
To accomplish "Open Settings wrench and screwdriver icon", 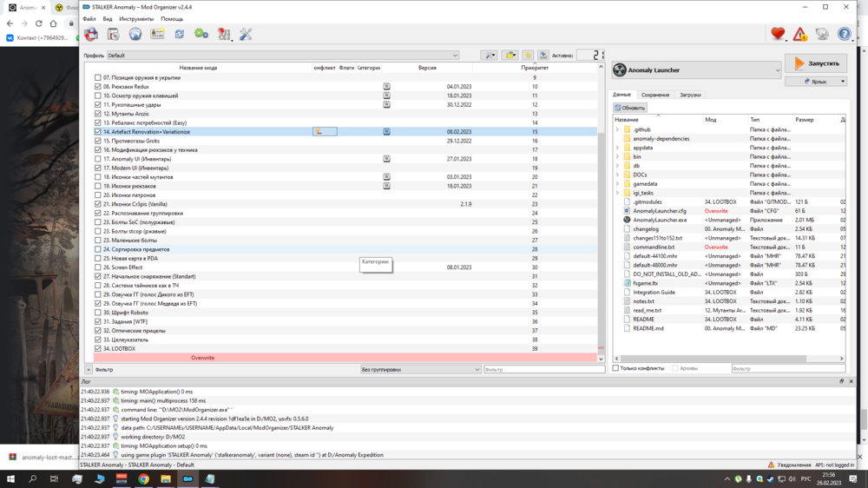I will (x=246, y=34).
